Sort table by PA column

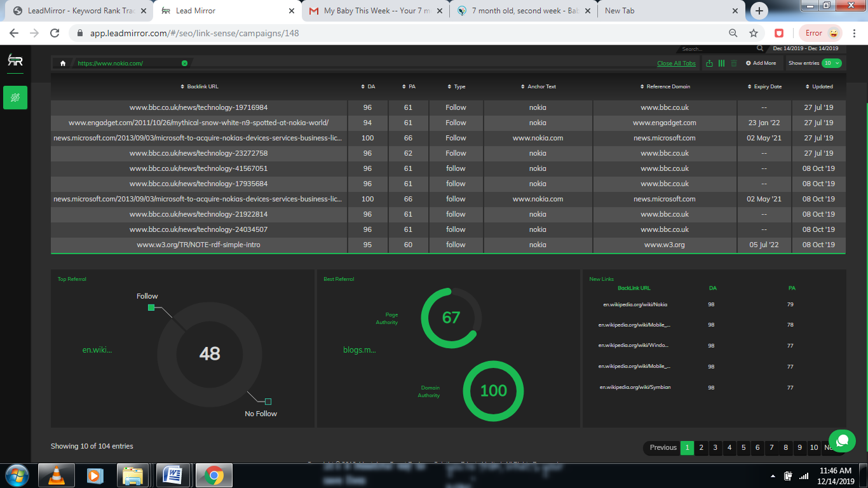point(409,86)
